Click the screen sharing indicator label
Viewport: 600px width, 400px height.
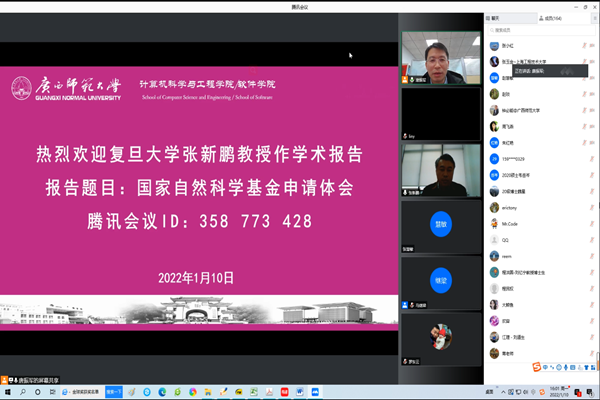[x=30, y=380]
